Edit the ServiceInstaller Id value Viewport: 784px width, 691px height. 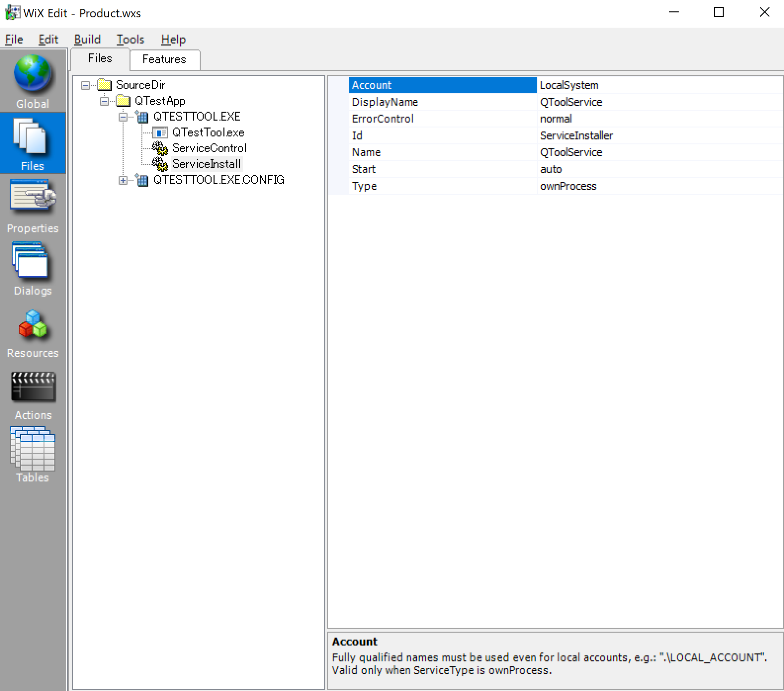[660, 135]
